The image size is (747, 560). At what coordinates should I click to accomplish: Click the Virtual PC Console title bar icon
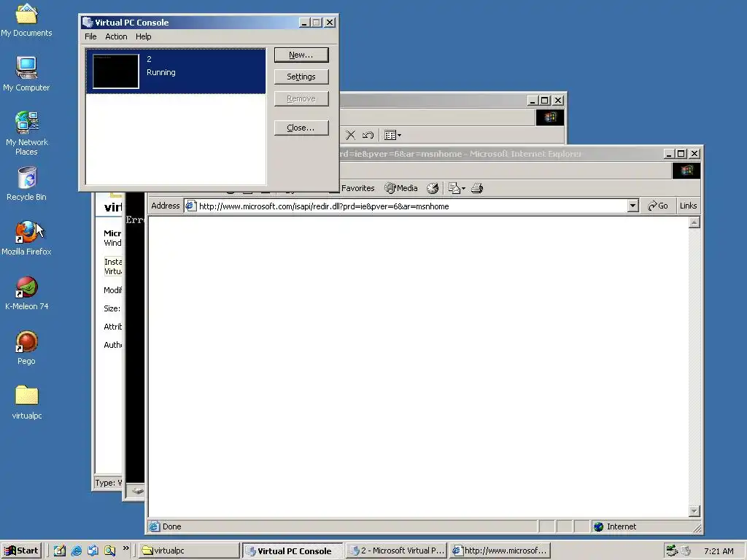(88, 23)
